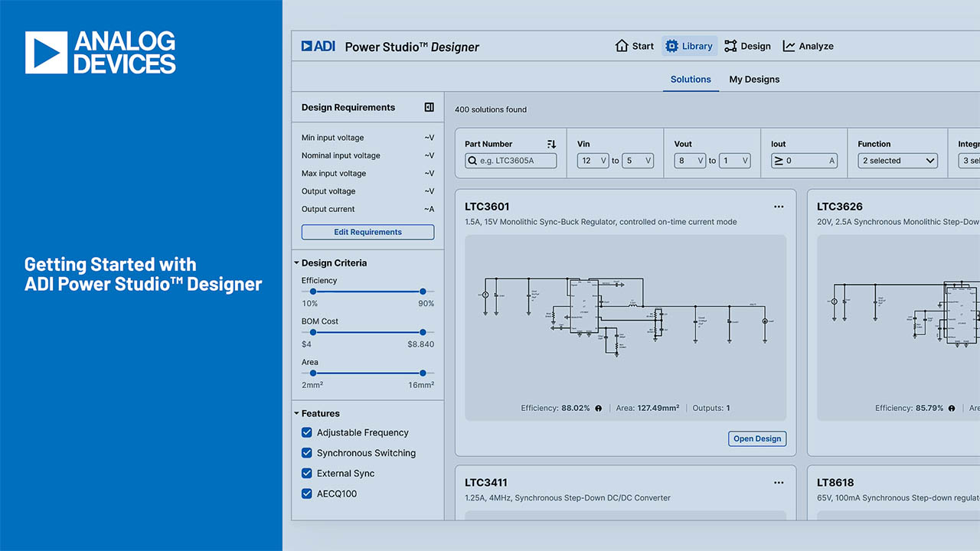
Task: Open the three-dot menu on the LTC3411 card
Action: tap(779, 483)
